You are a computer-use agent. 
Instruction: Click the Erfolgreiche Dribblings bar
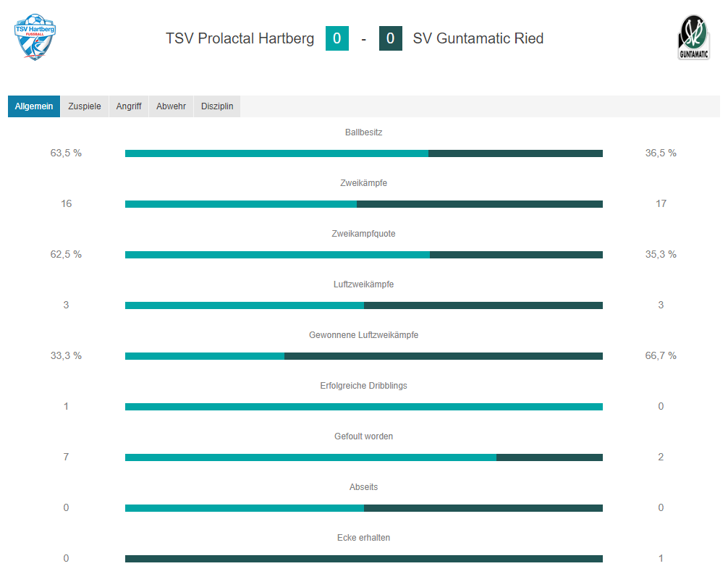tap(363, 407)
